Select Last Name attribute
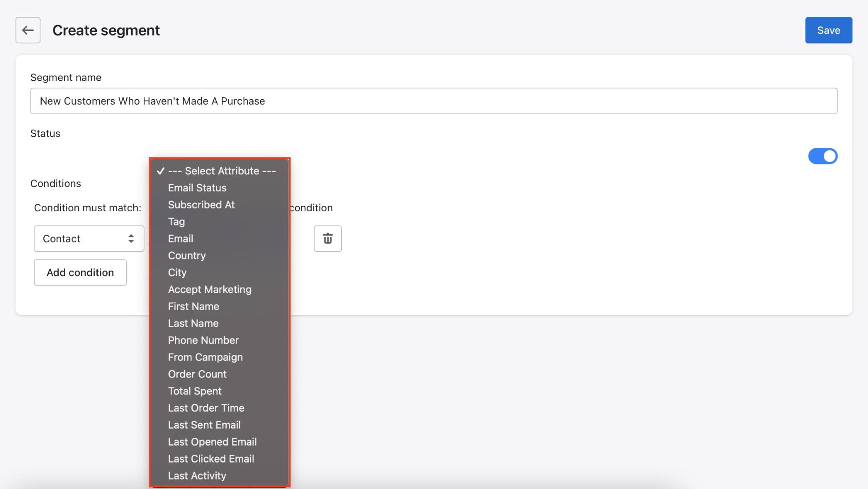Viewport: 868px width, 489px height. 219,323
